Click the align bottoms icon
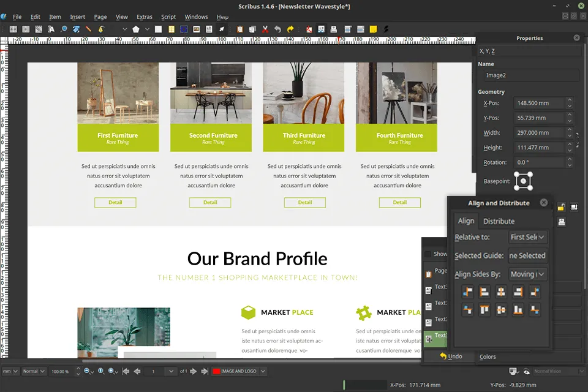The image size is (588, 392). pos(518,310)
